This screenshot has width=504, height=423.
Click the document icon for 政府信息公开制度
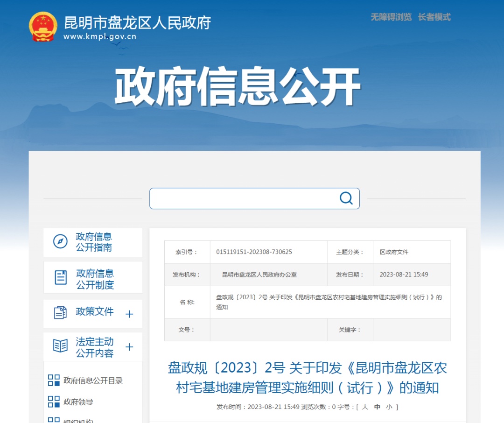coord(61,277)
